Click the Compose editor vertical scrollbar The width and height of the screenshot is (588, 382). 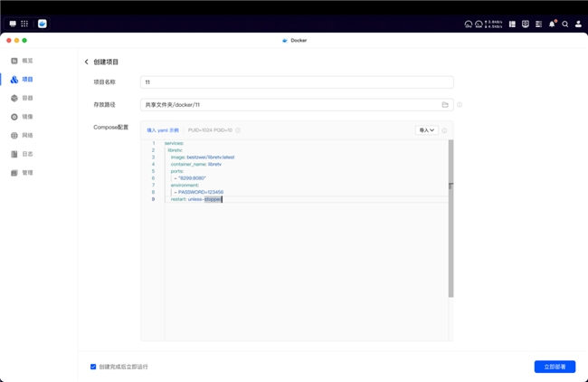point(450,219)
